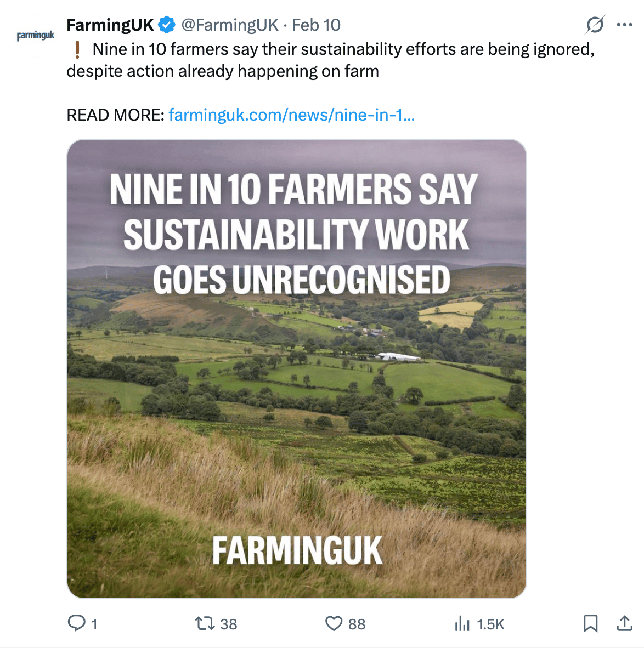
Task: Click the reply speech bubble icon
Action: [76, 623]
